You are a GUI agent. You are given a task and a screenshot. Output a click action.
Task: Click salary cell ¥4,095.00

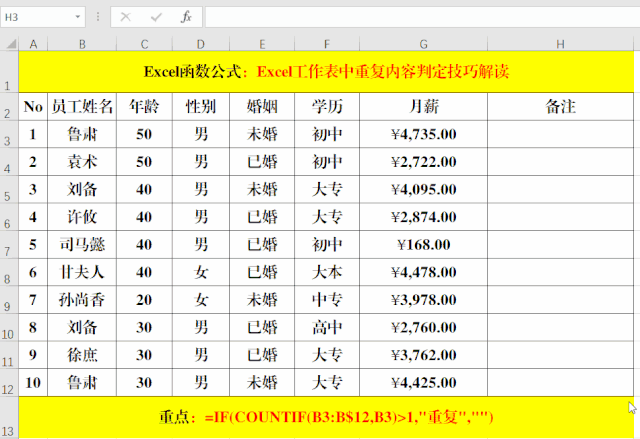423,189
